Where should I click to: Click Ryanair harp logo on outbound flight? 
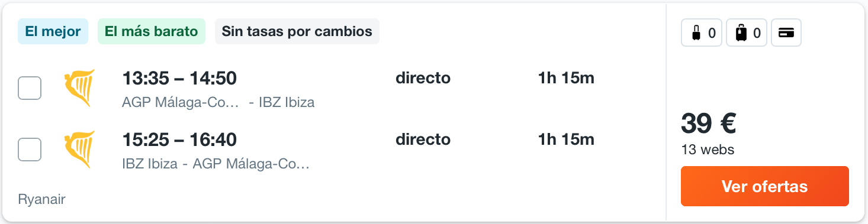pyautogui.click(x=79, y=88)
